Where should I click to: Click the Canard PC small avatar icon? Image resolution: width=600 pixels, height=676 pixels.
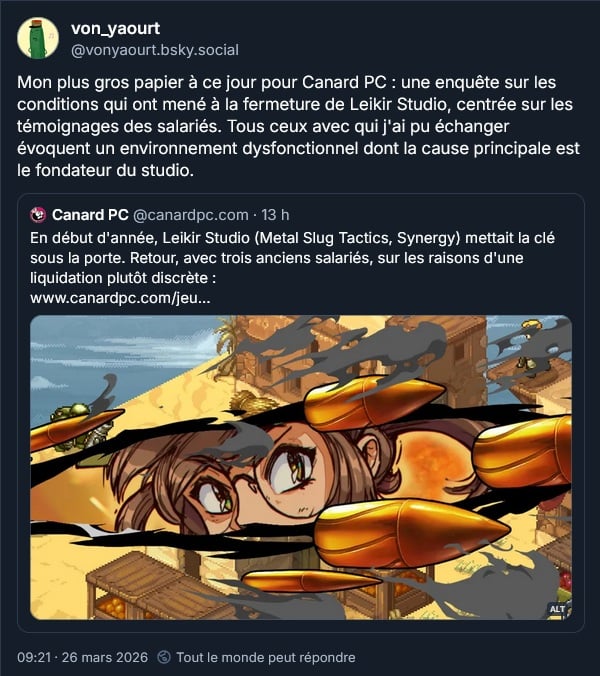pyautogui.click(x=38, y=215)
